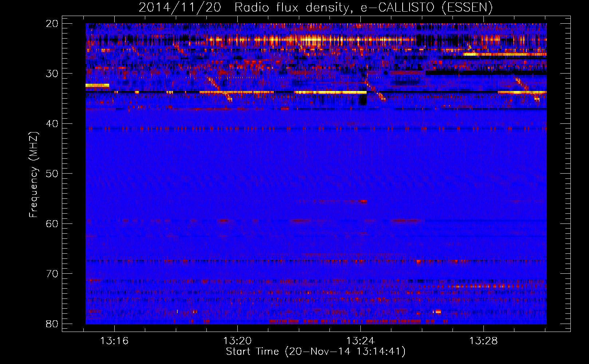The image size is (589, 364).
Task: Click frequency tick label "50"
Action: (52, 174)
